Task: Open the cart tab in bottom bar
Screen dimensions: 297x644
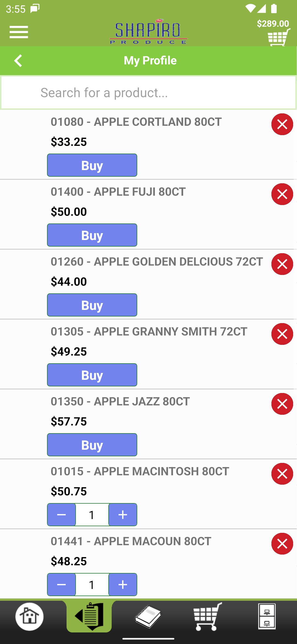Action: (x=208, y=616)
